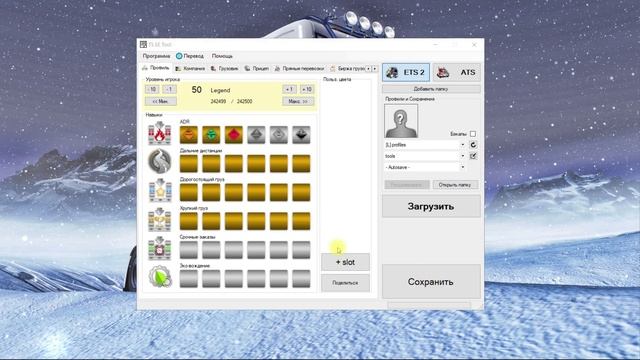Increase player level by 10

pyautogui.click(x=307, y=89)
